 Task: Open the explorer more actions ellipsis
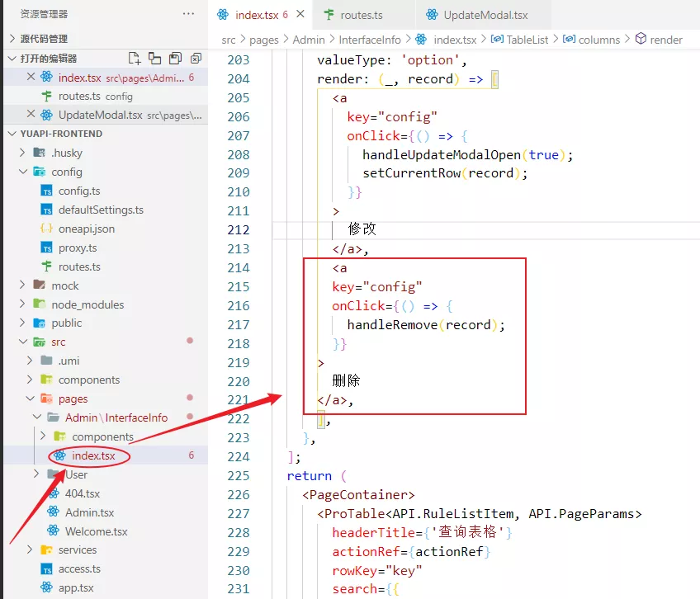point(188,14)
